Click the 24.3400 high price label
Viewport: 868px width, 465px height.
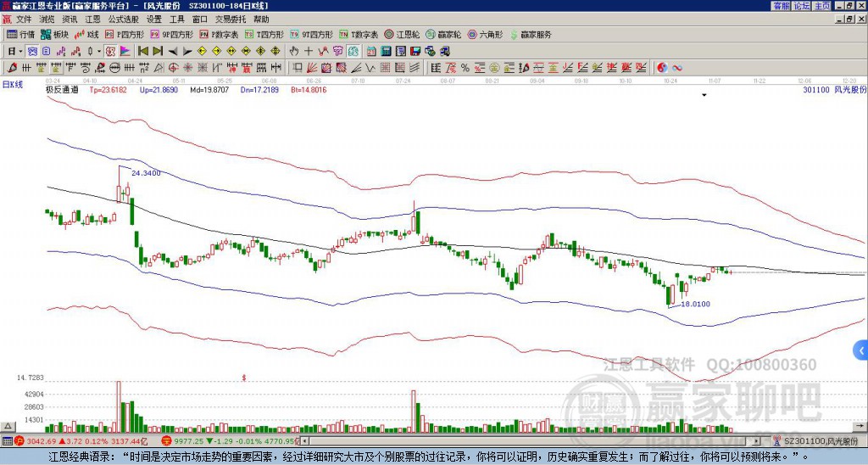click(x=146, y=173)
